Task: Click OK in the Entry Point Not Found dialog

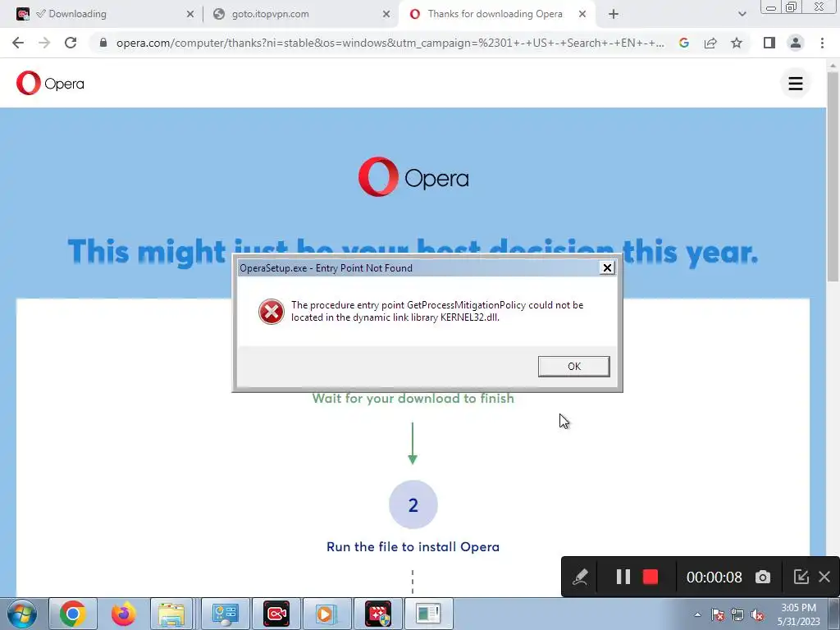Action: [x=573, y=367]
